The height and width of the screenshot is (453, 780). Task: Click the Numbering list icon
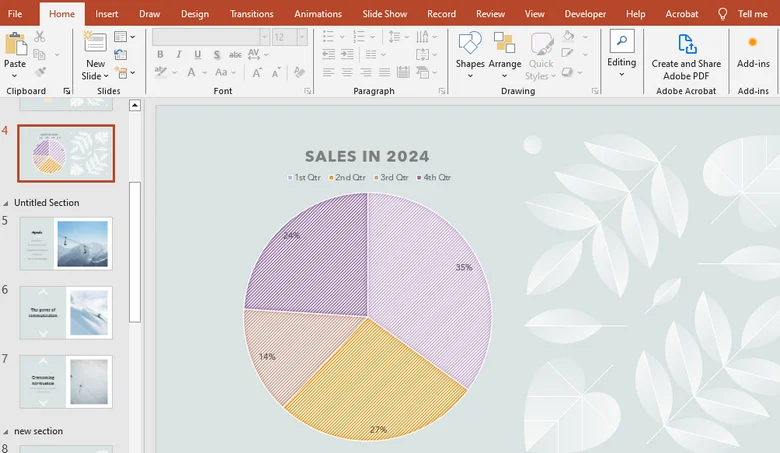click(359, 36)
